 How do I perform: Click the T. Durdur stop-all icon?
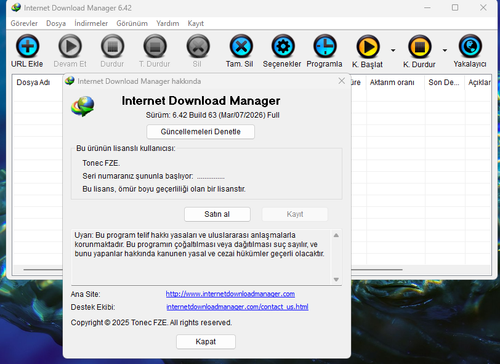(x=155, y=46)
